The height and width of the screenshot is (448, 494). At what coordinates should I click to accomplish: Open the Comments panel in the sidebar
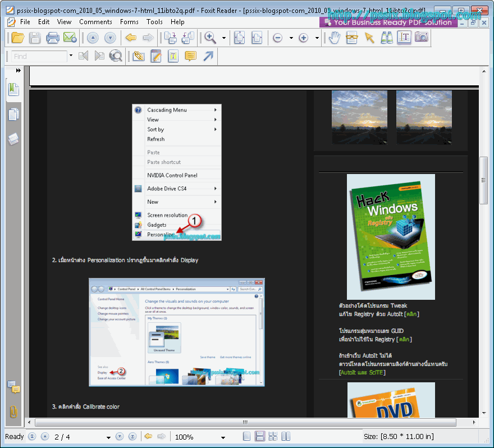coord(13,387)
